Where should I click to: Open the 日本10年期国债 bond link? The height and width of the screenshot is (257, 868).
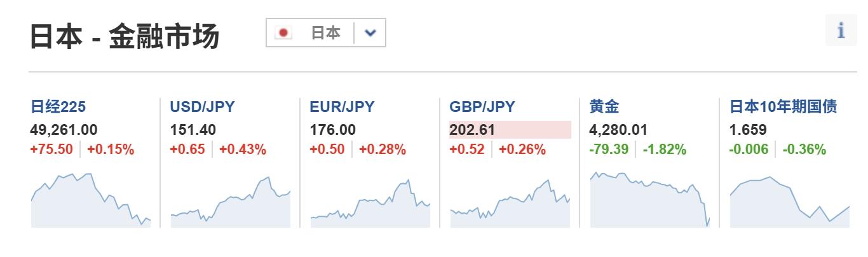pyautogui.click(x=783, y=107)
